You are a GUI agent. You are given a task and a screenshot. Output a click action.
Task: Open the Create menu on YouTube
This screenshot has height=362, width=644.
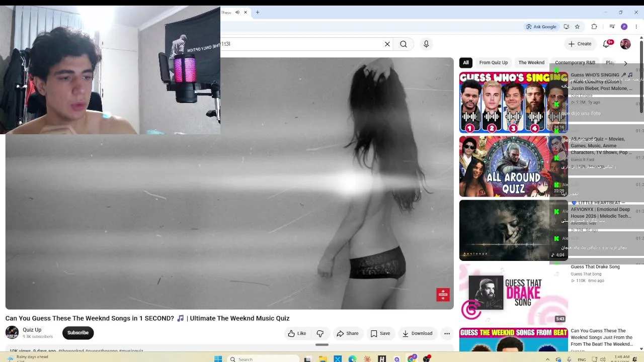coord(580,44)
